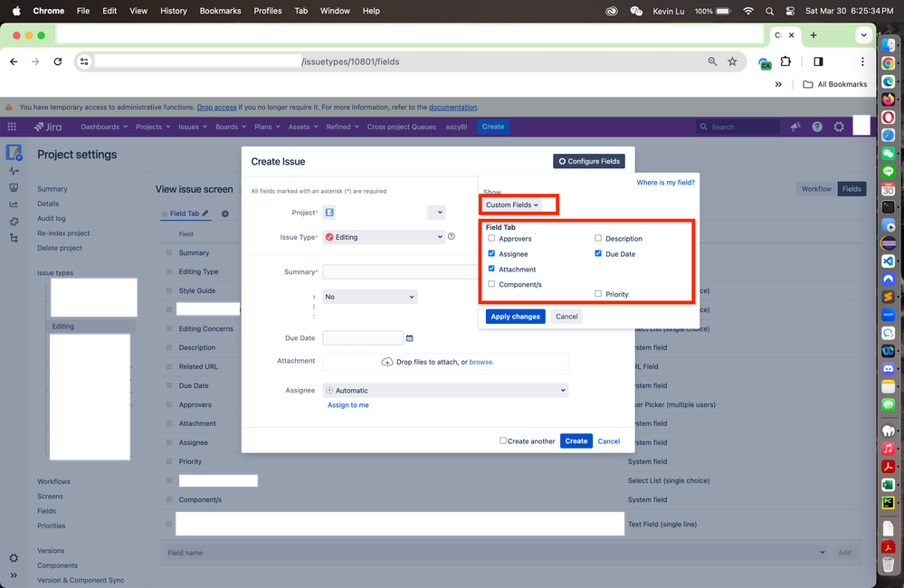Enable the Approvers field checkbox
The image size is (904, 588).
point(491,238)
